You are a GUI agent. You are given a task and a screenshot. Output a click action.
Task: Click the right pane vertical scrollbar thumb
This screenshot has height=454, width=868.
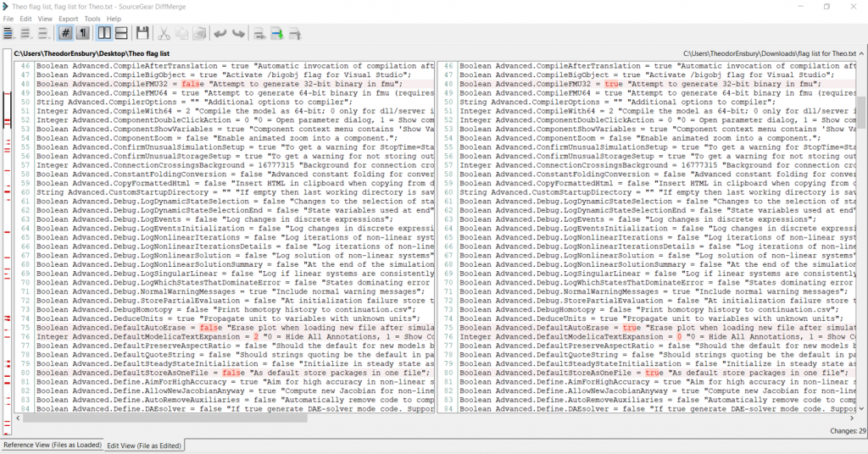click(x=861, y=113)
